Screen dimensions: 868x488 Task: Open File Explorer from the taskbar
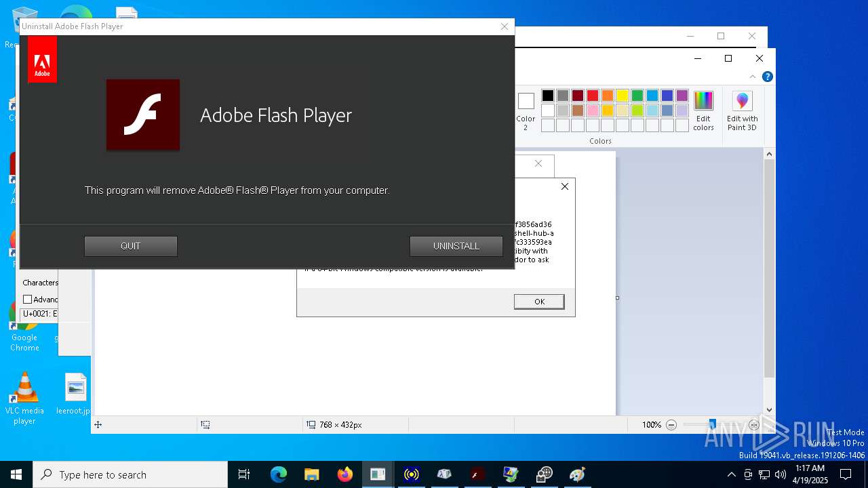coord(311,474)
